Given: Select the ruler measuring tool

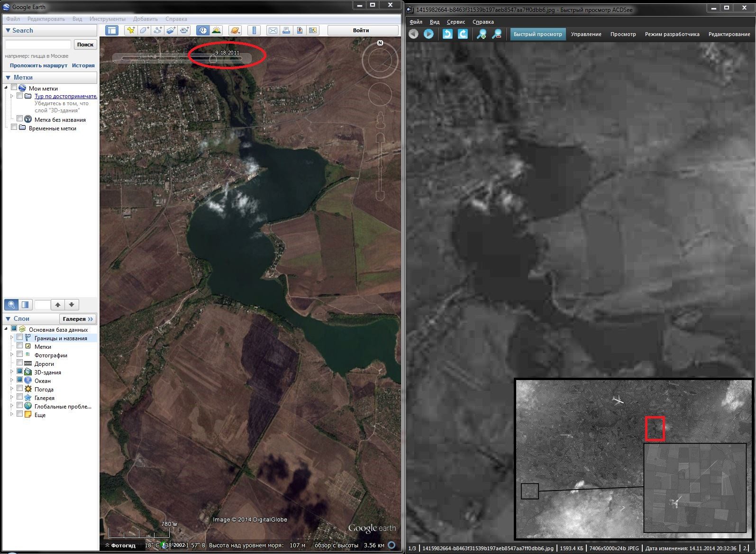Looking at the screenshot, I should (254, 30).
